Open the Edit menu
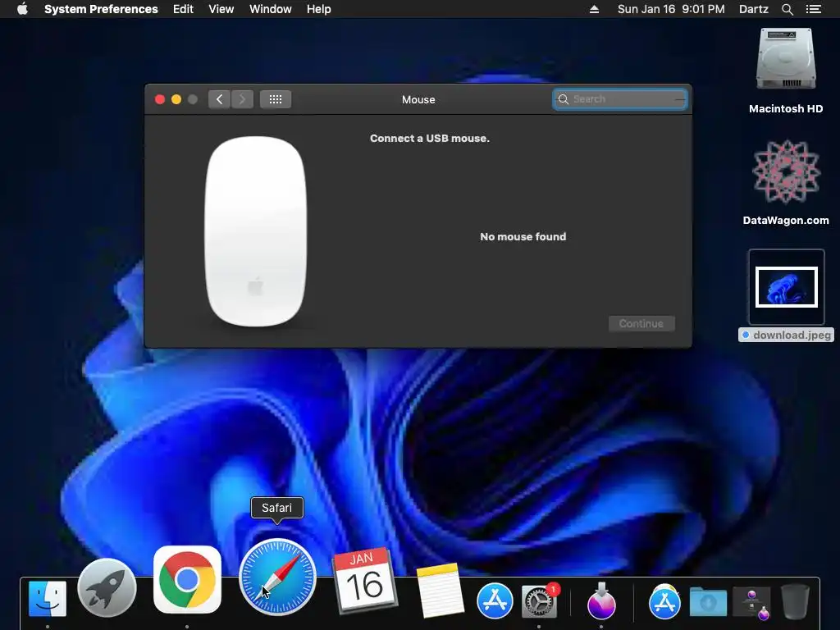This screenshot has width=840, height=630. [x=183, y=9]
